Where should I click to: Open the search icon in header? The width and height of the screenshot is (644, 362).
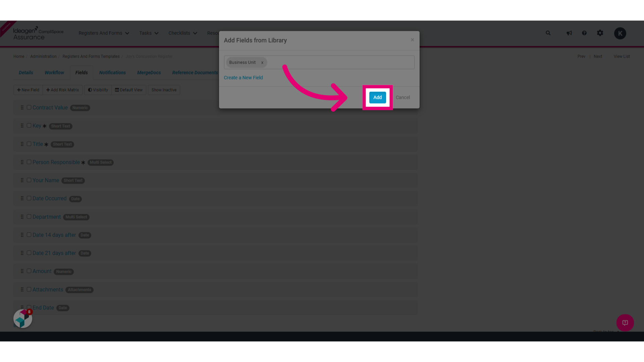(x=548, y=33)
